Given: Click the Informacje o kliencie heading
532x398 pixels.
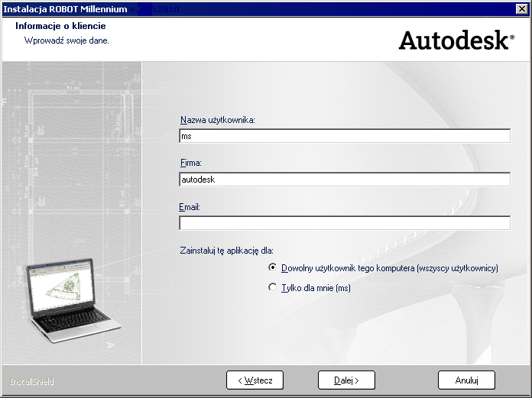Looking at the screenshot, I should point(60,26).
